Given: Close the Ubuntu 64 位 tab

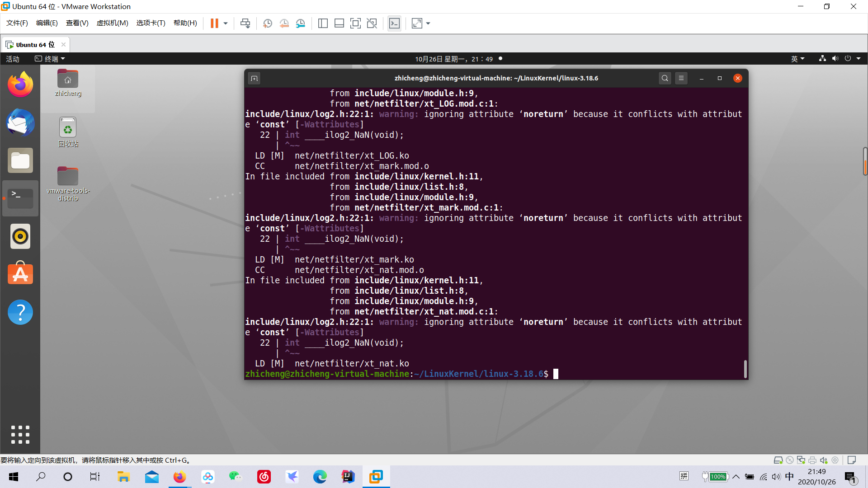Looking at the screenshot, I should pos(63,44).
